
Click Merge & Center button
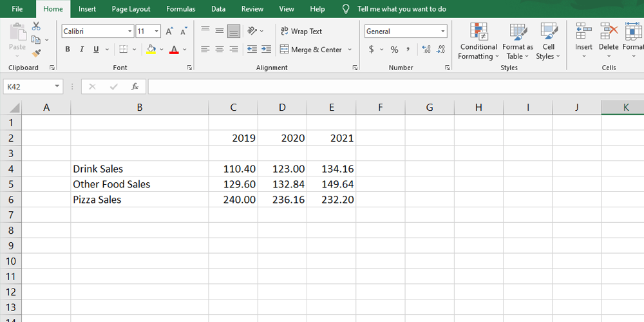(x=311, y=50)
